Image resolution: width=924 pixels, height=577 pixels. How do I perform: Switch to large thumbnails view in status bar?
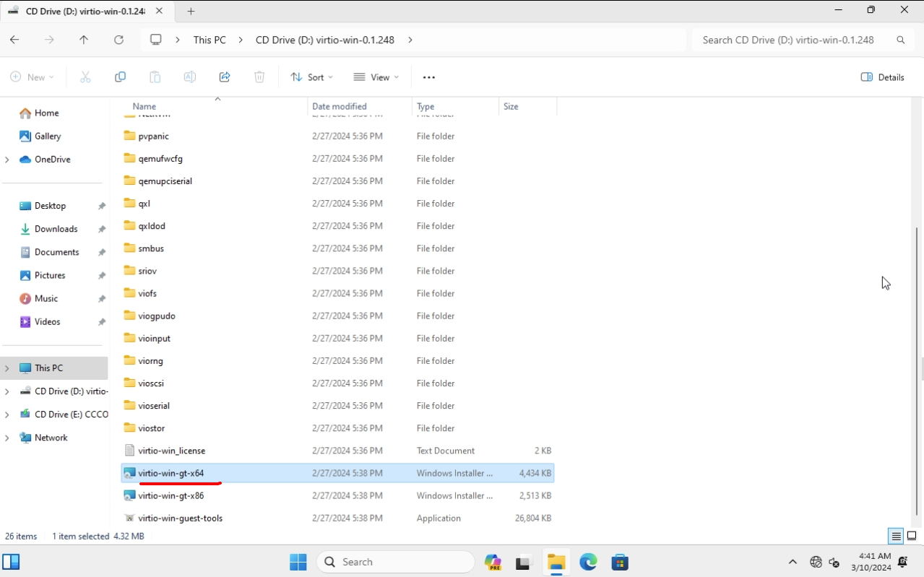[912, 536]
